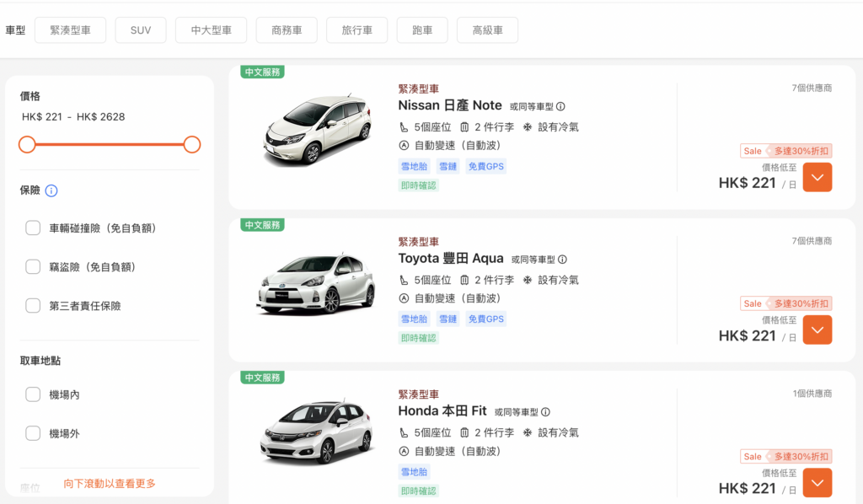Expand Toyota Aqua supplier list arrow button

817,330
